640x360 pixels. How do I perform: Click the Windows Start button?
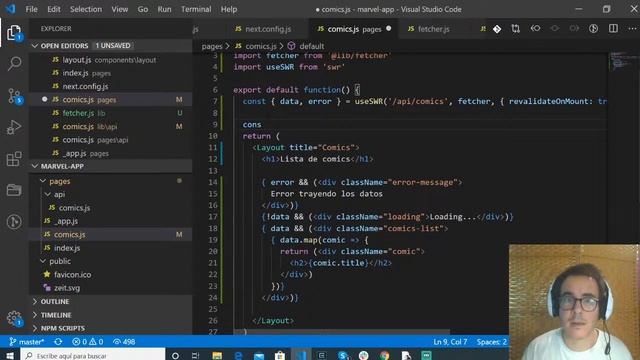point(10,356)
